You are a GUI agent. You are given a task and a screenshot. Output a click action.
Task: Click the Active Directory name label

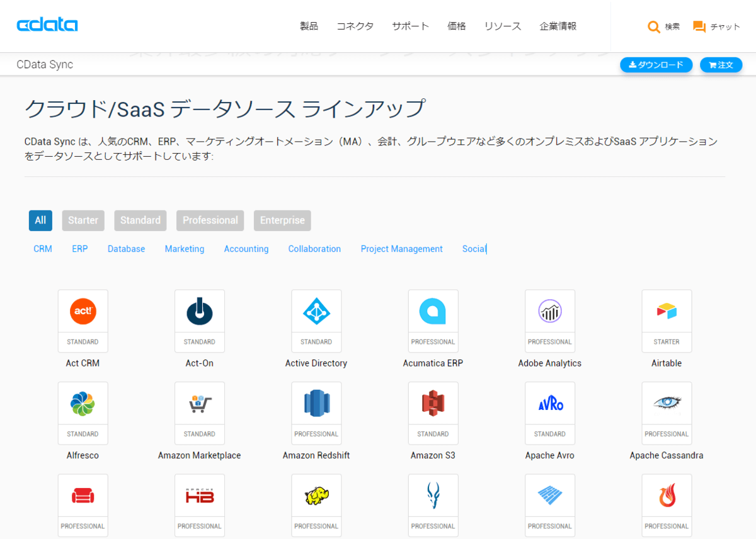[316, 363]
